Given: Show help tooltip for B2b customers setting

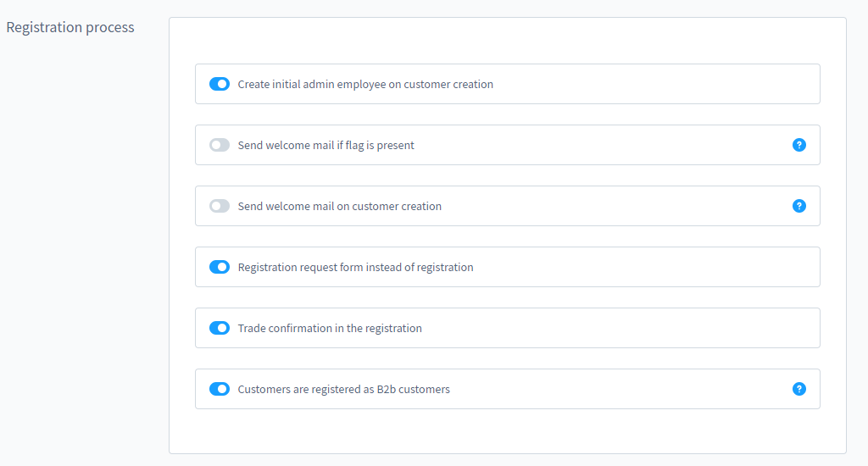Looking at the screenshot, I should (x=798, y=389).
